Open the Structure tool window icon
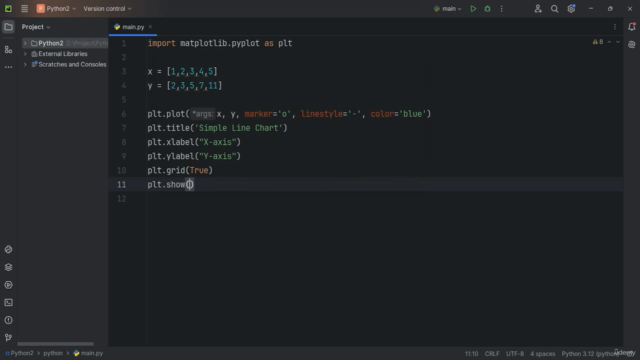 (x=8, y=50)
